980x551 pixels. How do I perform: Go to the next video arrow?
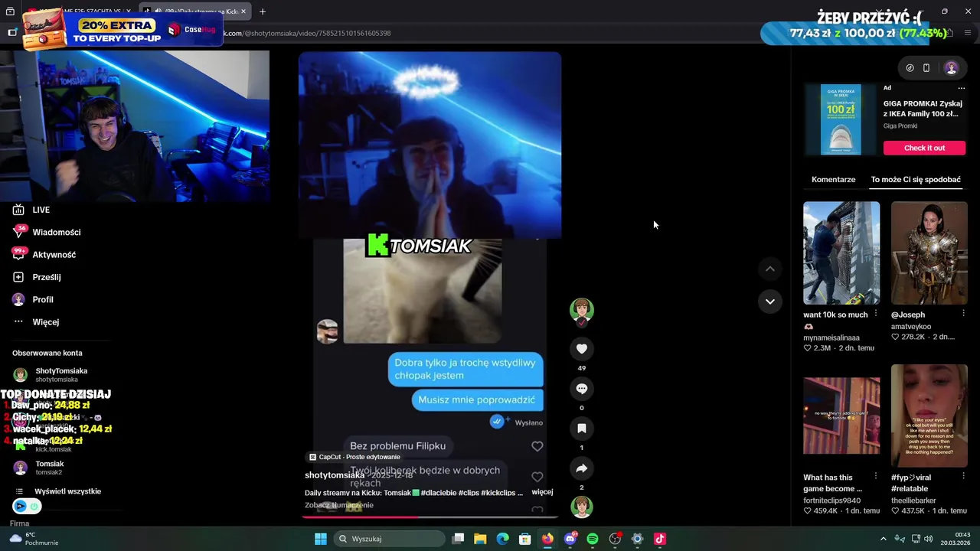[770, 302]
